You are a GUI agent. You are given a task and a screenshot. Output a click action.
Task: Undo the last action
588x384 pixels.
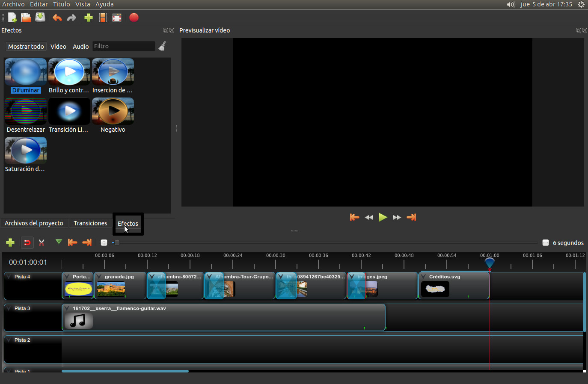point(57,18)
